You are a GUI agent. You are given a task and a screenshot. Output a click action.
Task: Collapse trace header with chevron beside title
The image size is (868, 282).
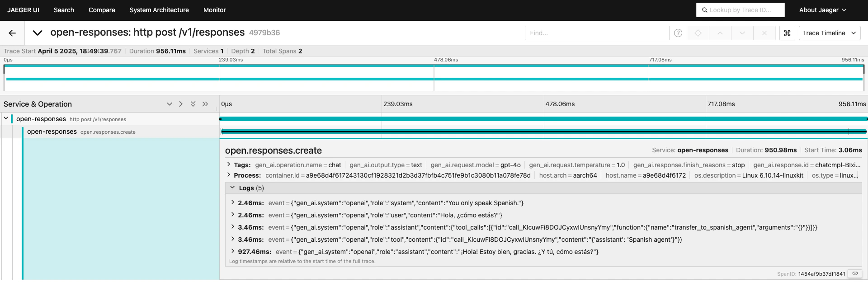(38, 33)
